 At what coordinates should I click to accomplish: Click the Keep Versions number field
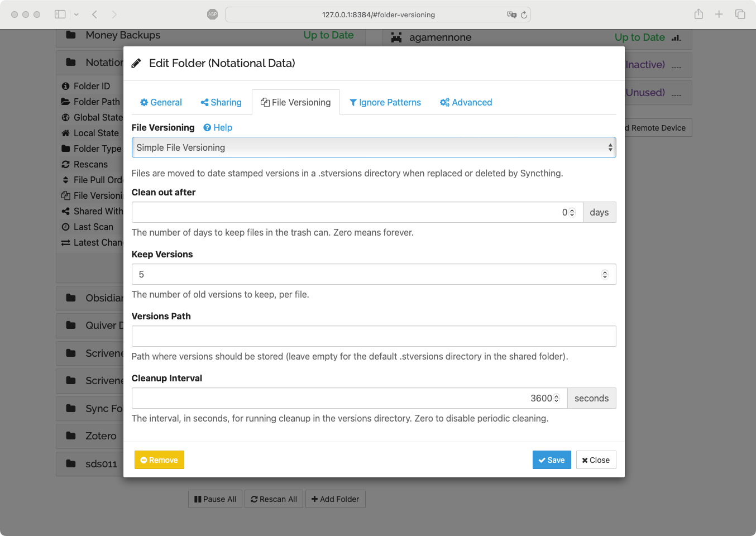point(363,274)
